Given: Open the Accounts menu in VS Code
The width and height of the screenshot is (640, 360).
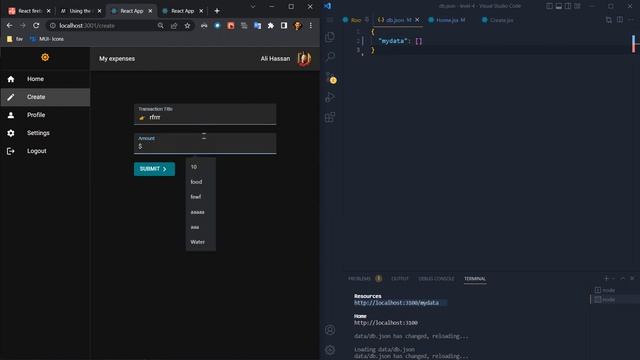Looking at the screenshot, I should [330, 330].
